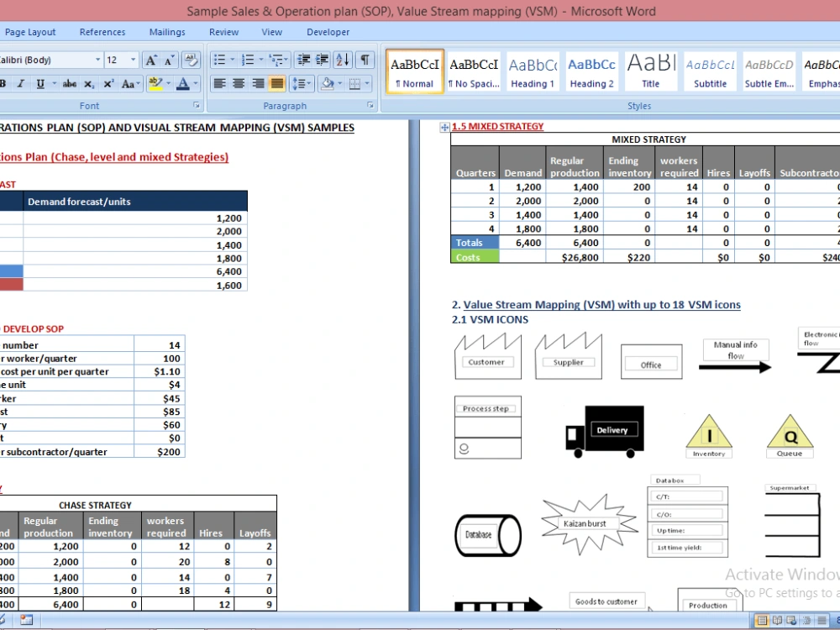840x630 pixels.
Task: Click the 1.5 MIXED STRATEGY heading
Action: pos(497,127)
